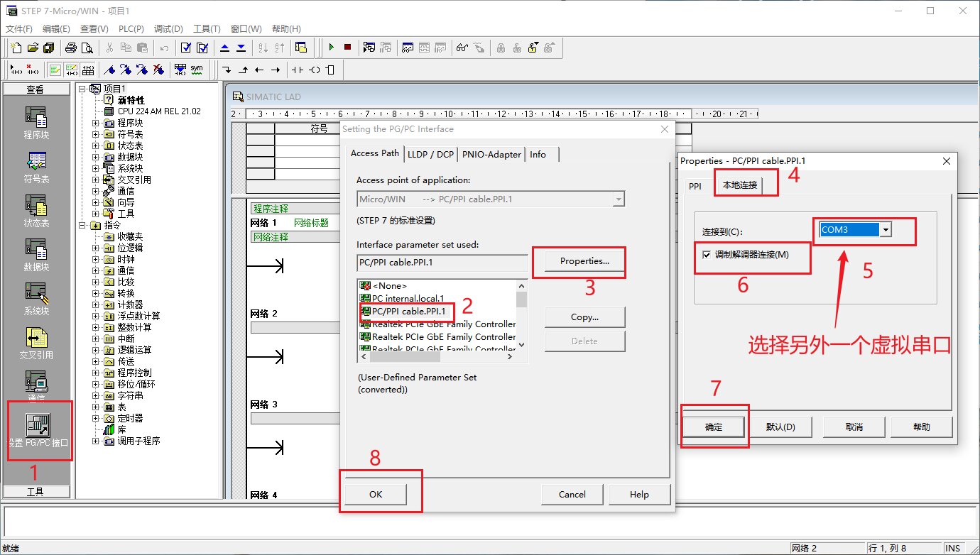Click the Download to PLC arrow icon
Image resolution: width=980 pixels, height=555 pixels.
241,48
